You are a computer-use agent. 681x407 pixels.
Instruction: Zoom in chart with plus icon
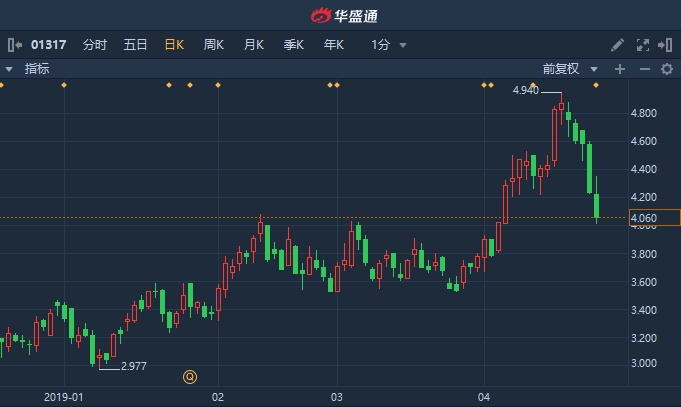point(620,69)
